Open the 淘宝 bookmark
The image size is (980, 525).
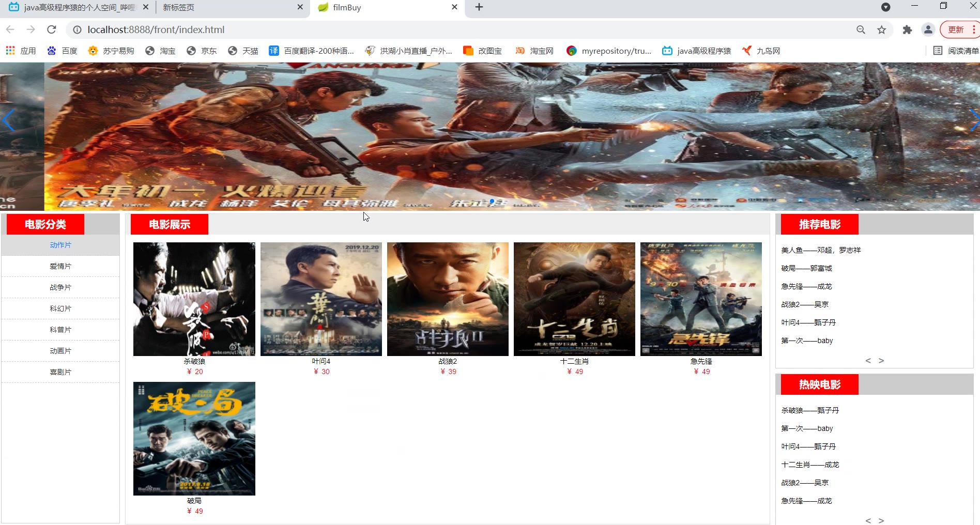161,51
